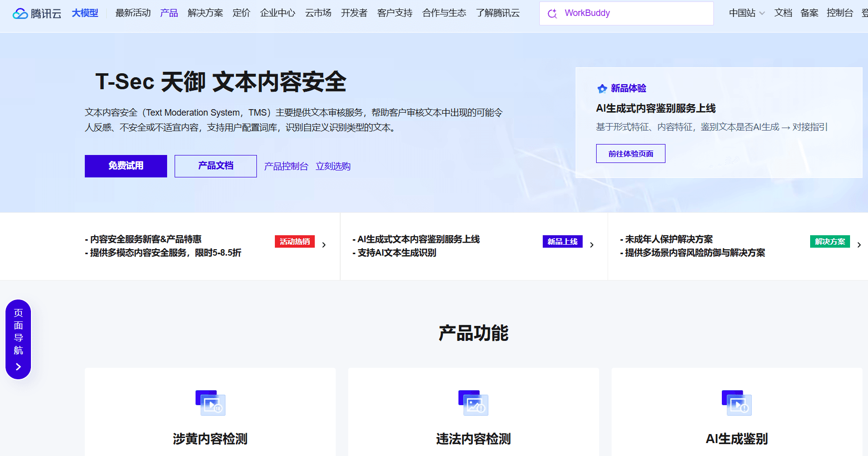Click the 涉黄内容检测 card title

pos(210,439)
